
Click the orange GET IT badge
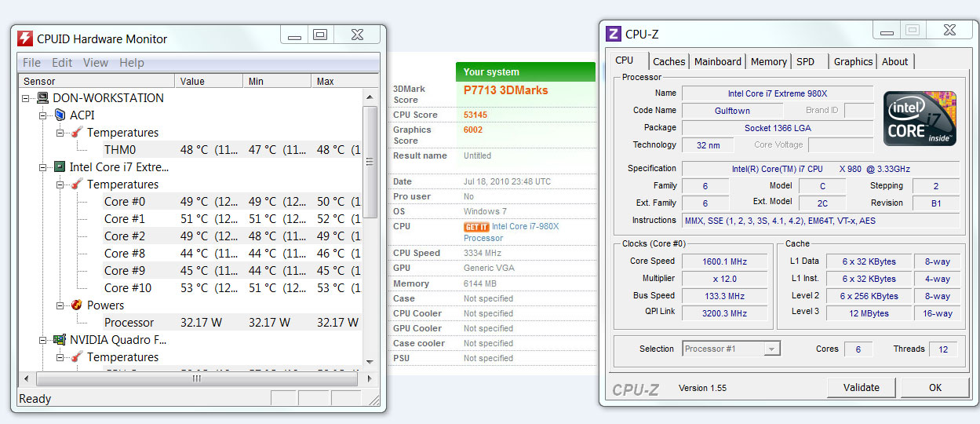(476, 227)
